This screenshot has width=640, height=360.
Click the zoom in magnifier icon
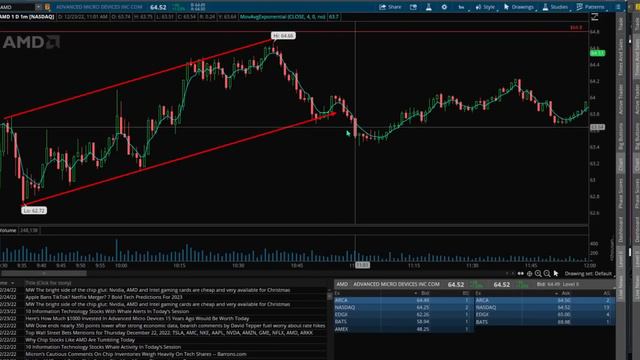tap(538, 273)
